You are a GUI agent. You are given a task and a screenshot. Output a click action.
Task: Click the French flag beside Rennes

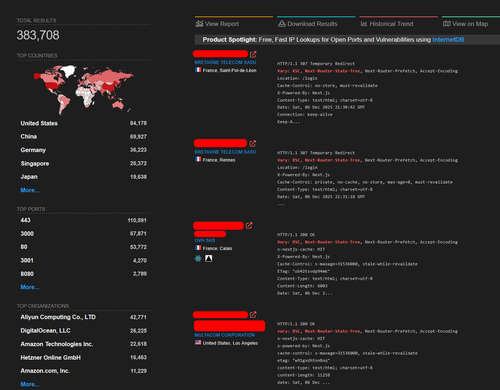click(198, 159)
